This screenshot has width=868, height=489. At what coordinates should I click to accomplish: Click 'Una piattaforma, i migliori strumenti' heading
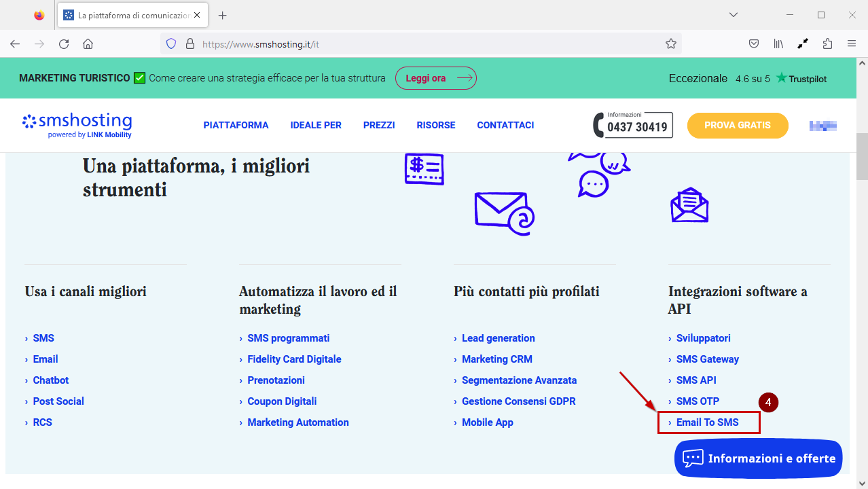[x=196, y=177]
